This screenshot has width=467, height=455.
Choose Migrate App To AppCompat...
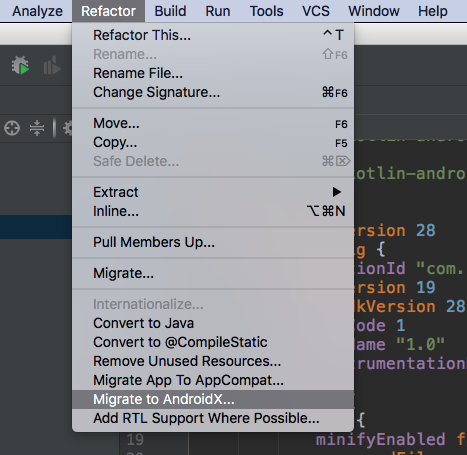click(x=213, y=380)
